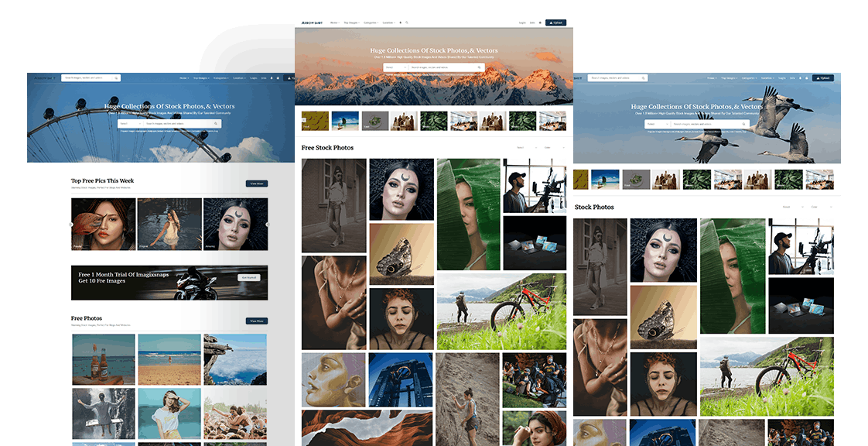Click the center page's navbar icon left of the search magnifier
The width and height of the screenshot is (868, 446).
[400, 23]
